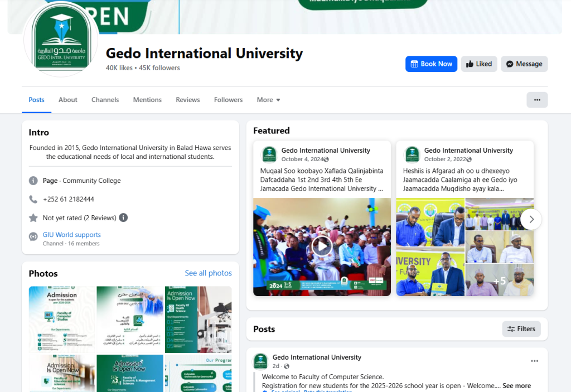Screen dimensions: 571x392
Task: Open the posts Filters options
Action: 521,329
